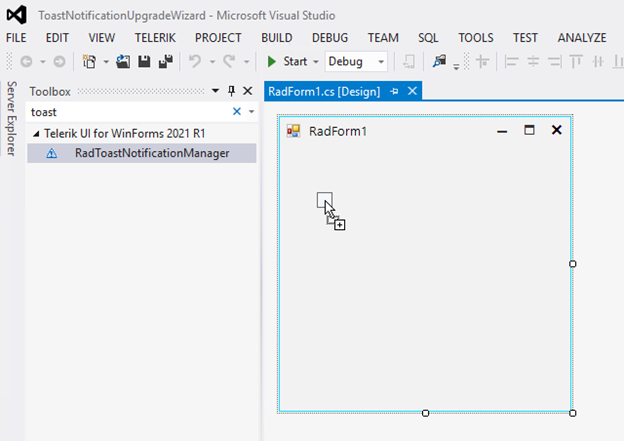Screen dimensions: 624x441
Task: Pin the RadForm1.cs [Design] tab
Action: coord(394,92)
